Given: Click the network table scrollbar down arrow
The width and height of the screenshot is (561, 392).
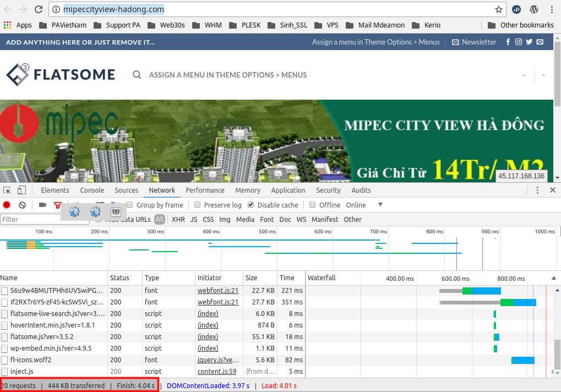Looking at the screenshot, I should 558,373.
